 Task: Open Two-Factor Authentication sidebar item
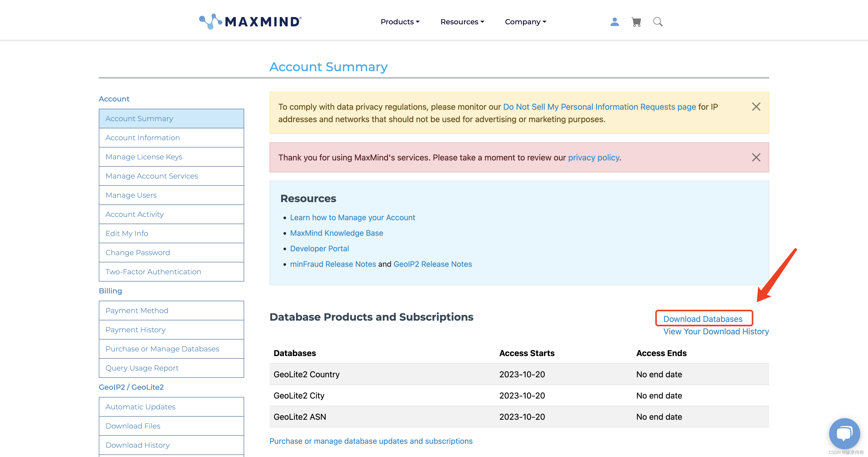[153, 272]
